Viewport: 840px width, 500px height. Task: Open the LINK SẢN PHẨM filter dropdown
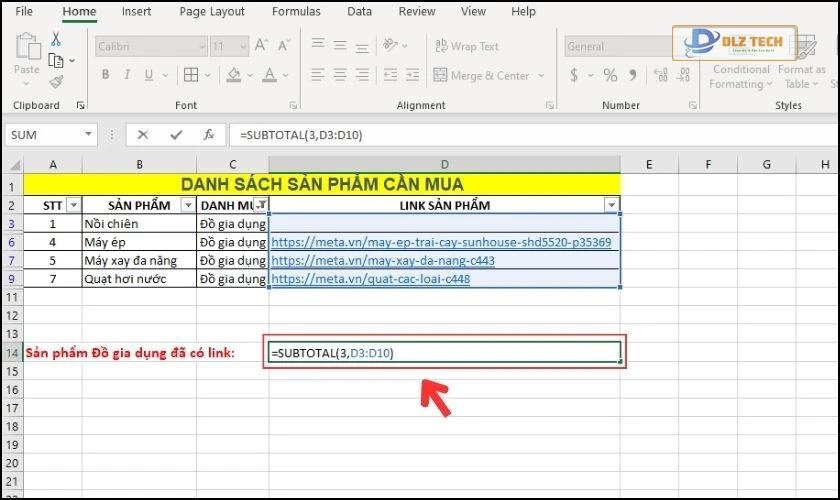[611, 205]
